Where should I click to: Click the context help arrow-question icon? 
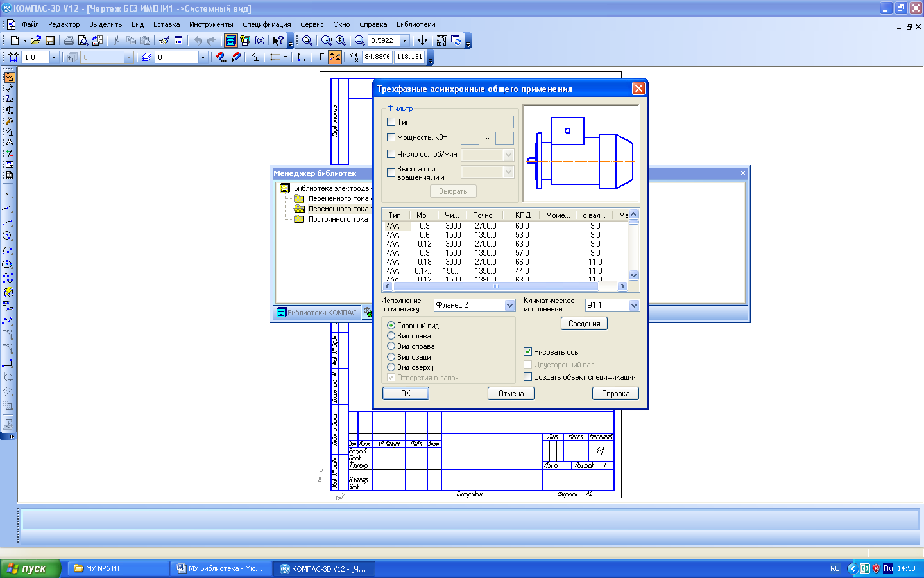point(278,40)
